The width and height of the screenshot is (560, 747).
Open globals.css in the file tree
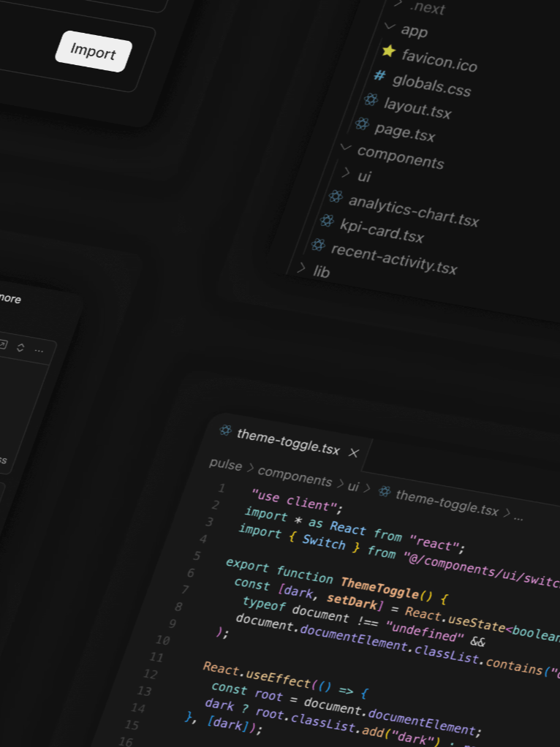(x=431, y=86)
